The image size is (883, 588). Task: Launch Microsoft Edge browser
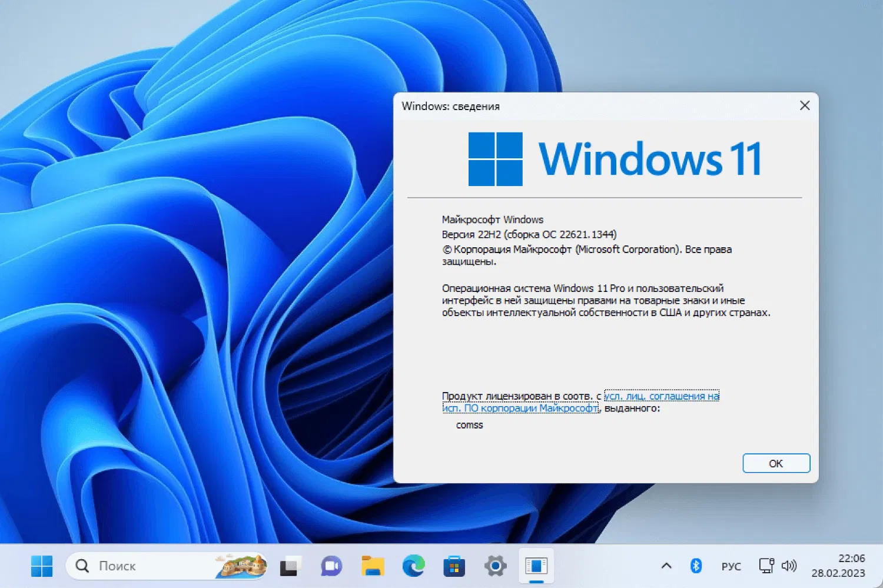click(x=413, y=566)
